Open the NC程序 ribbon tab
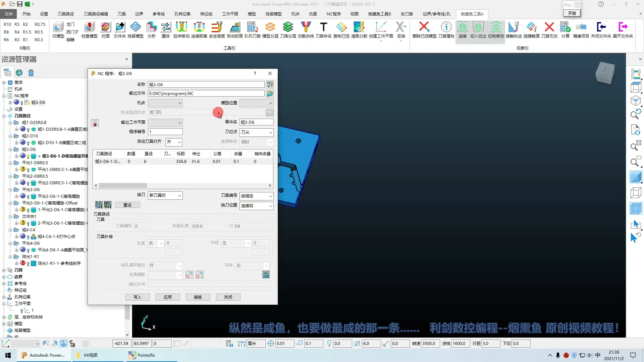 pos(333,14)
